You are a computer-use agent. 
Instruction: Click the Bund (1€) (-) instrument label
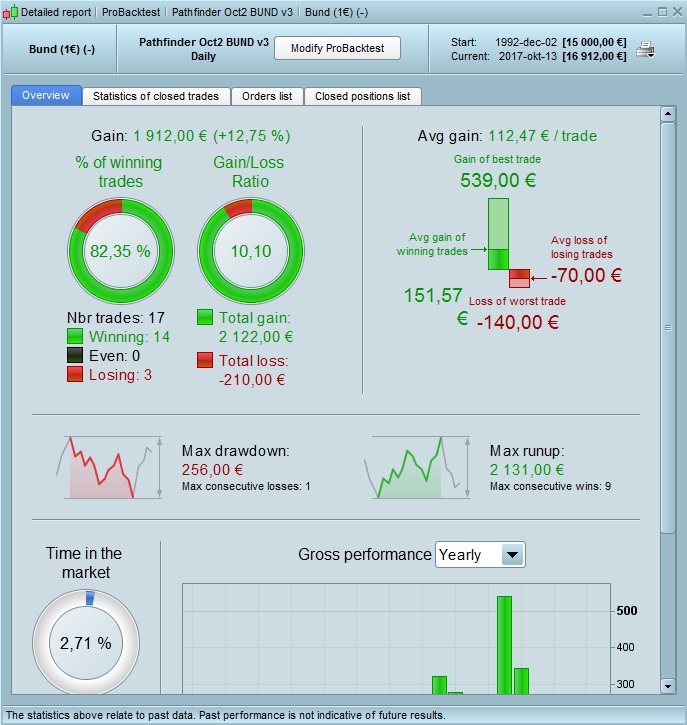point(62,49)
